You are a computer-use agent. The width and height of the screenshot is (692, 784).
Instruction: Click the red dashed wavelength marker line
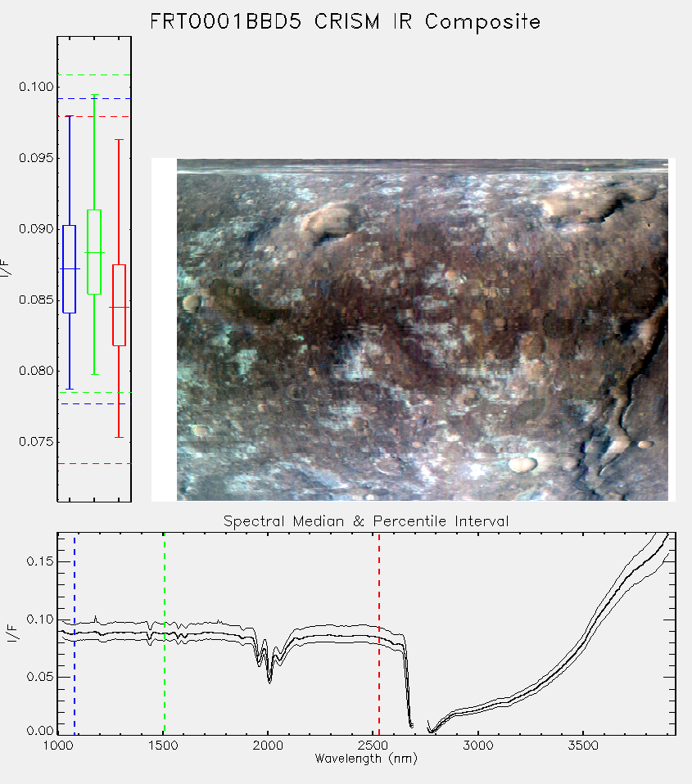(379, 633)
